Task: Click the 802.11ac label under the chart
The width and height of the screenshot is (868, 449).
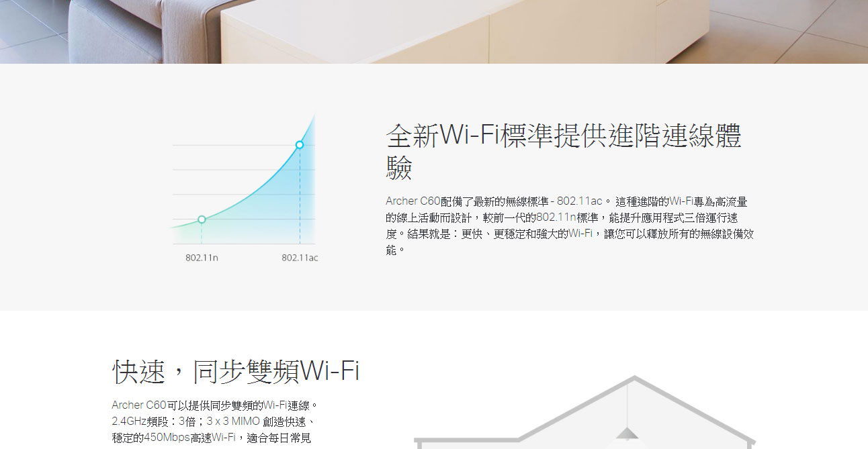Action: [x=300, y=258]
